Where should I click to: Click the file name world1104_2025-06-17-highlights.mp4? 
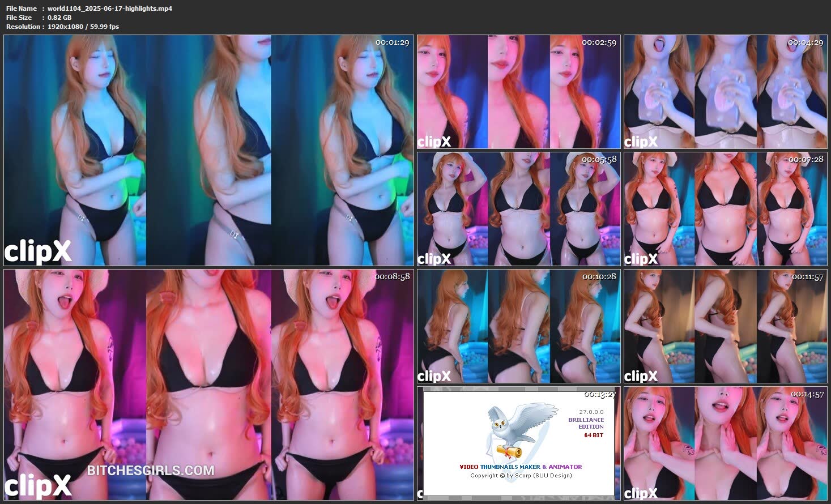coord(110,8)
